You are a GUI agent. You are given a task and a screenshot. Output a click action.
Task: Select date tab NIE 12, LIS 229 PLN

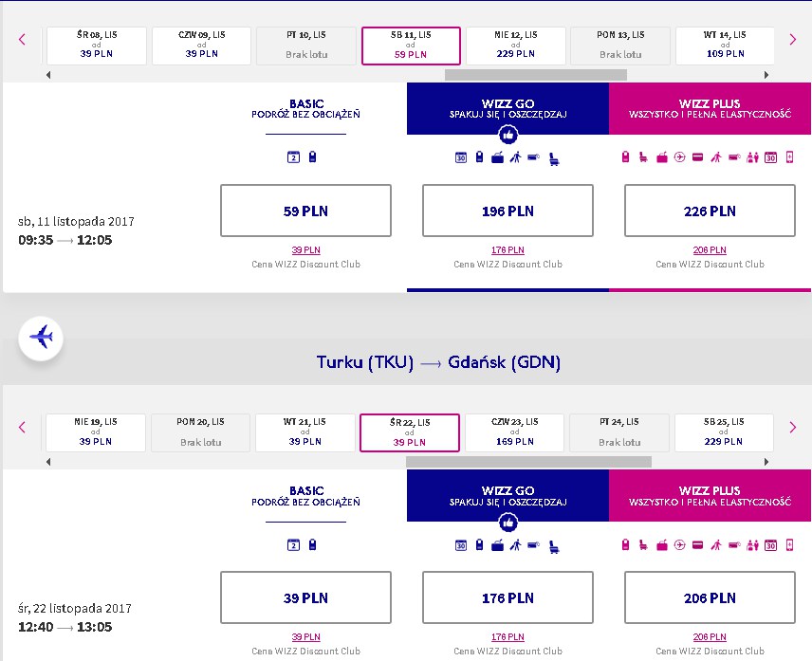pyautogui.click(x=516, y=46)
